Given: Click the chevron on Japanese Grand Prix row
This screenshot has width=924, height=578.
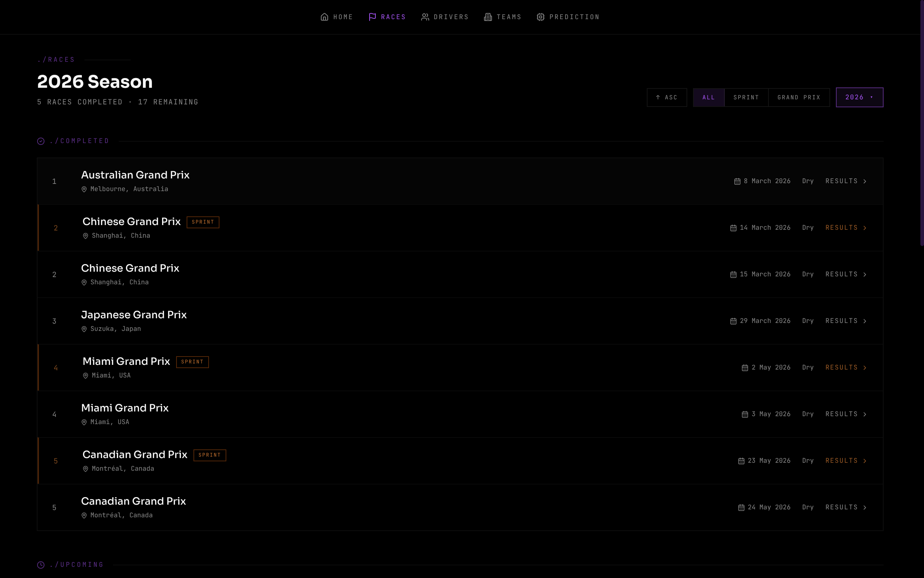Looking at the screenshot, I should pos(865,321).
